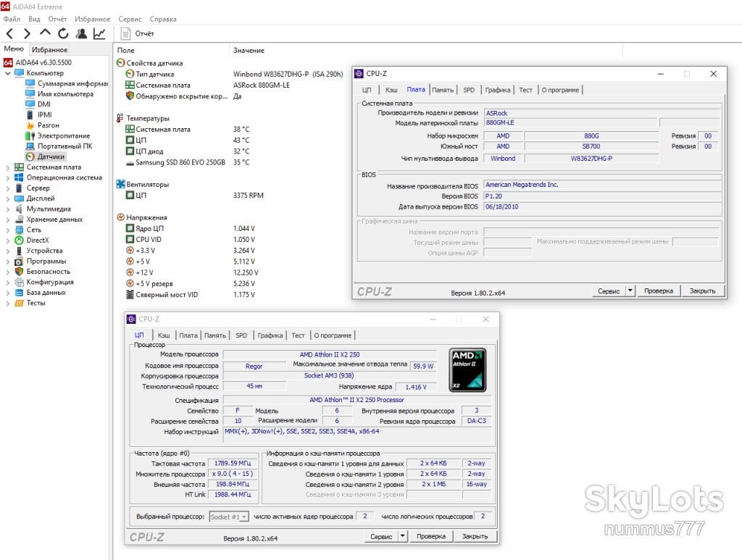Viewport: 742px width, 560px height.
Task: Click the Back arrow in AIDA64 toolbar
Action: point(9,33)
